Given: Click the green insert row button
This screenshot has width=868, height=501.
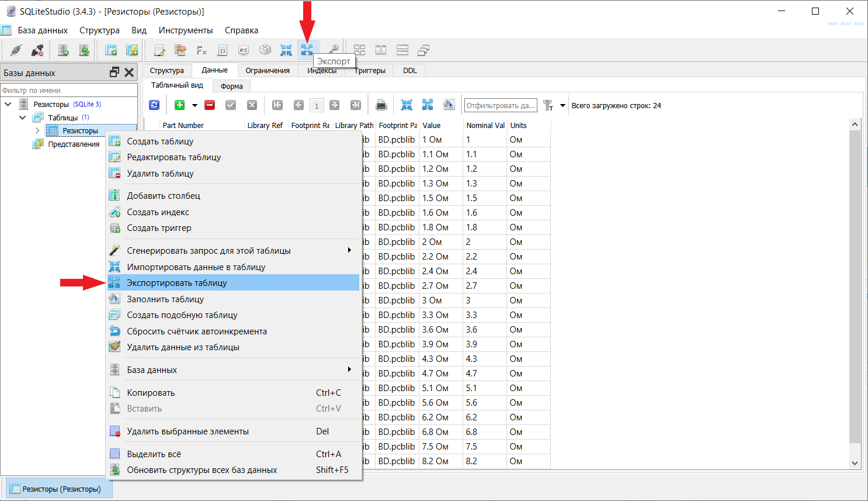Looking at the screenshot, I should click(x=180, y=105).
